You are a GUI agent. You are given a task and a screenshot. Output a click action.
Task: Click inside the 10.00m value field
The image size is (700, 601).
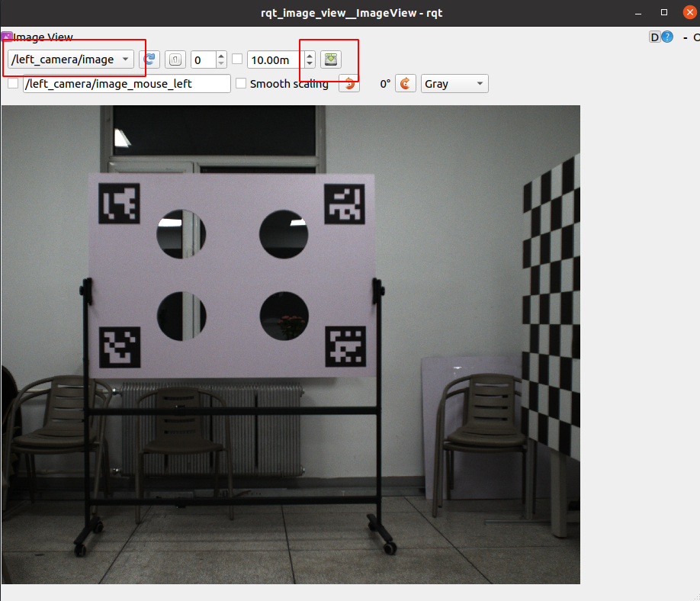pos(273,59)
